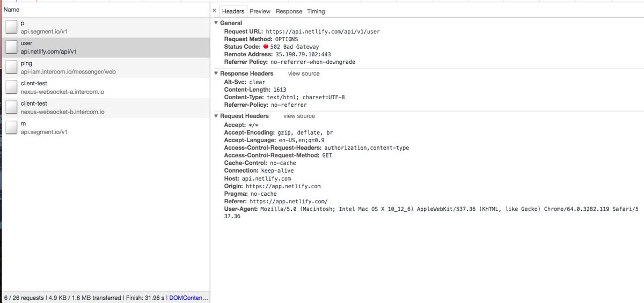Click the file icon for 'user' request
The height and width of the screenshot is (303, 644).
point(11,47)
